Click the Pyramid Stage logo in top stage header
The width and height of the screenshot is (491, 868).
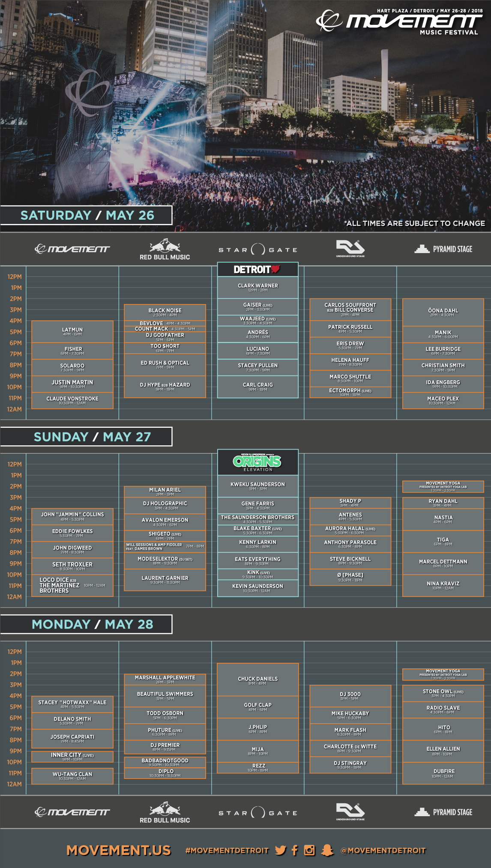pyautogui.click(x=443, y=249)
